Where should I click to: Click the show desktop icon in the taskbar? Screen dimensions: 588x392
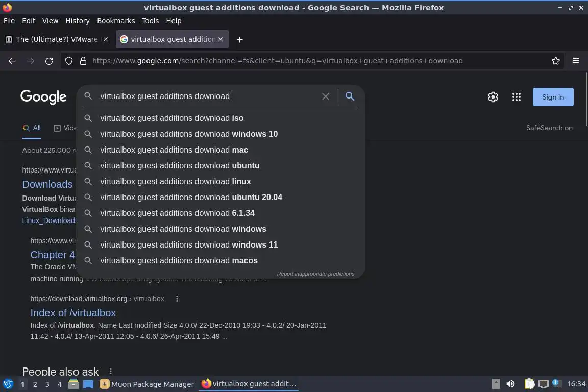coord(88,384)
